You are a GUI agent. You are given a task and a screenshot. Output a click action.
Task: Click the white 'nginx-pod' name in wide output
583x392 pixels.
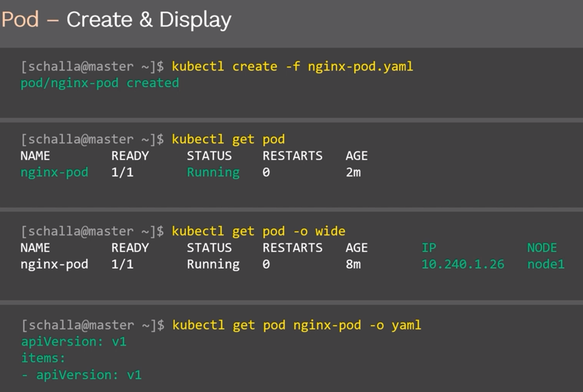tap(54, 264)
